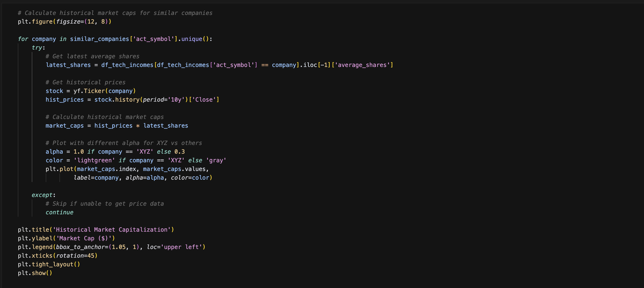
Task: Click 'Historical Market Capitalization' title string
Action: (x=112, y=230)
